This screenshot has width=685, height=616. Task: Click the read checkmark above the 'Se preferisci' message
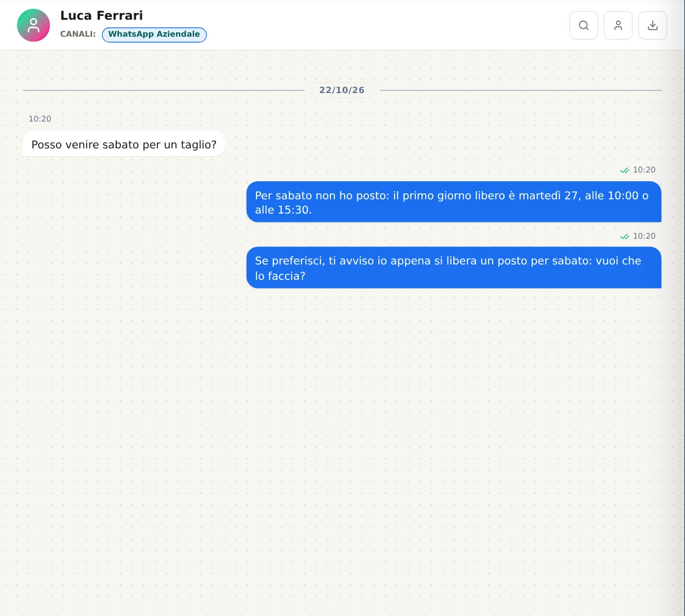[x=625, y=237]
